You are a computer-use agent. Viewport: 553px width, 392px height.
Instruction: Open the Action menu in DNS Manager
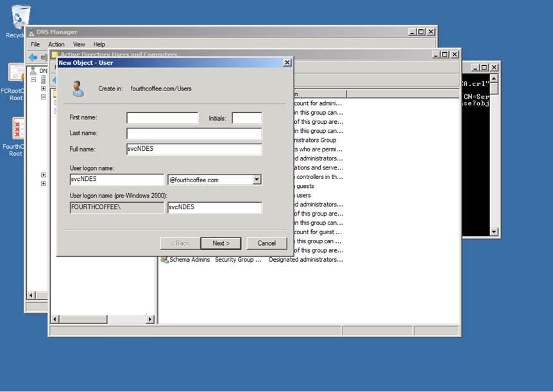pyautogui.click(x=56, y=44)
